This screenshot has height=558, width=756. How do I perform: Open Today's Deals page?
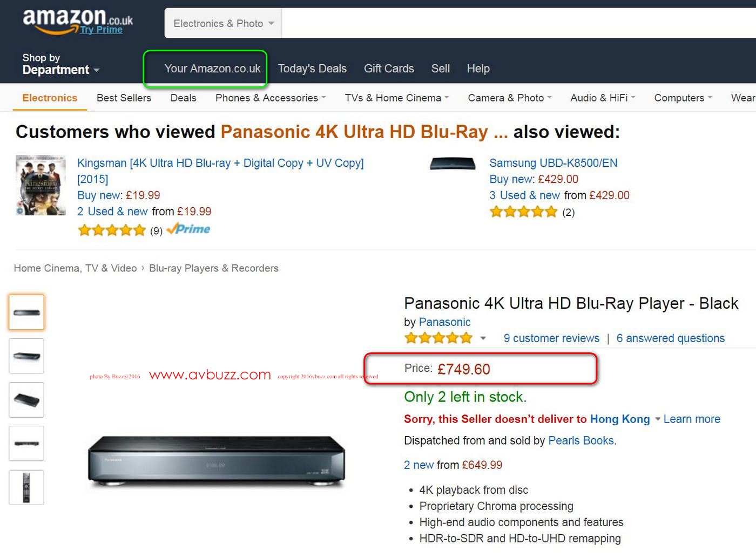coord(312,69)
